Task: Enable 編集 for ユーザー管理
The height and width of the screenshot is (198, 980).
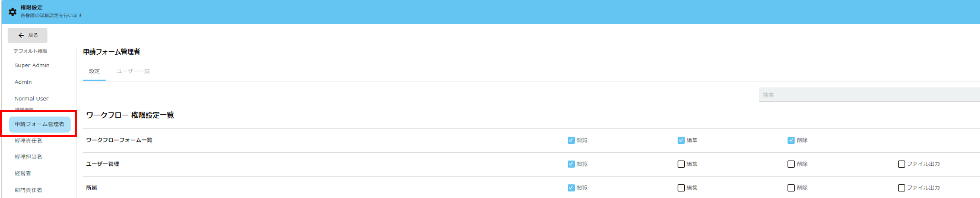Action: (x=681, y=164)
